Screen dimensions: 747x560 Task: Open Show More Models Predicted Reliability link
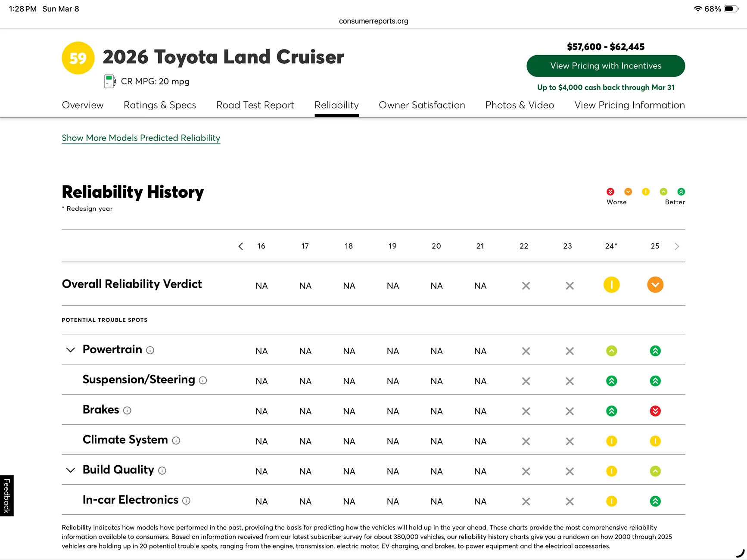point(141,138)
